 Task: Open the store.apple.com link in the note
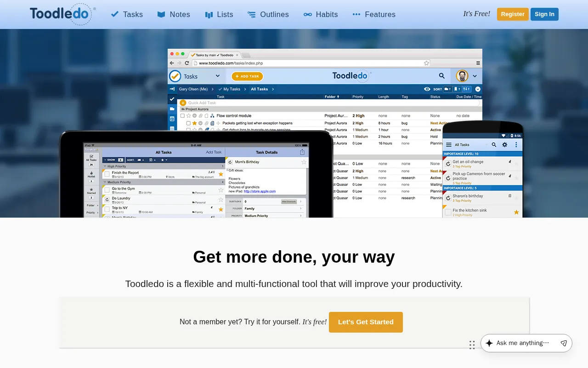click(x=260, y=191)
